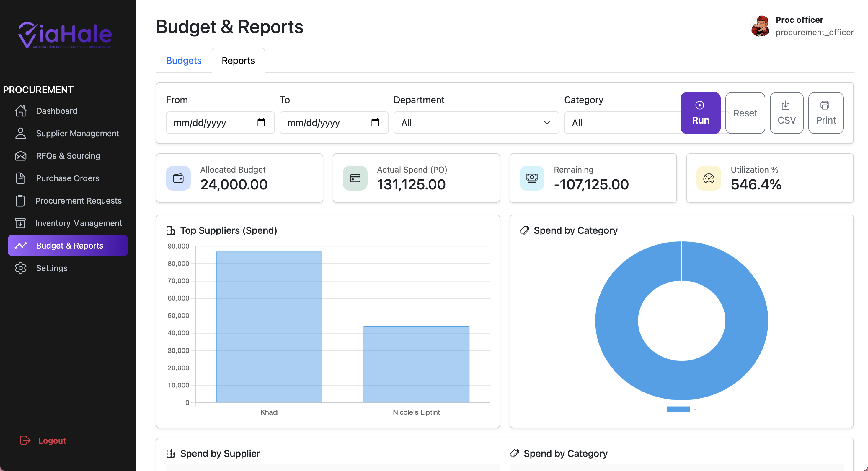Click the Settings gear icon
The image size is (868, 471).
[21, 268]
